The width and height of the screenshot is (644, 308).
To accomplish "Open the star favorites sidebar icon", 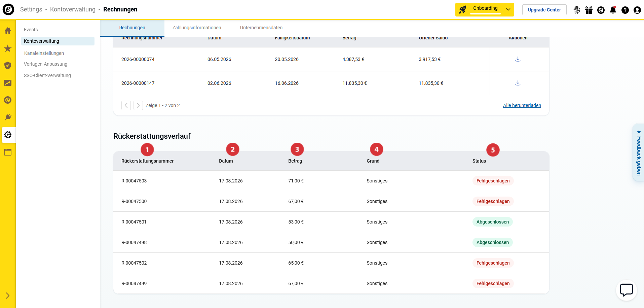I will pos(8,48).
